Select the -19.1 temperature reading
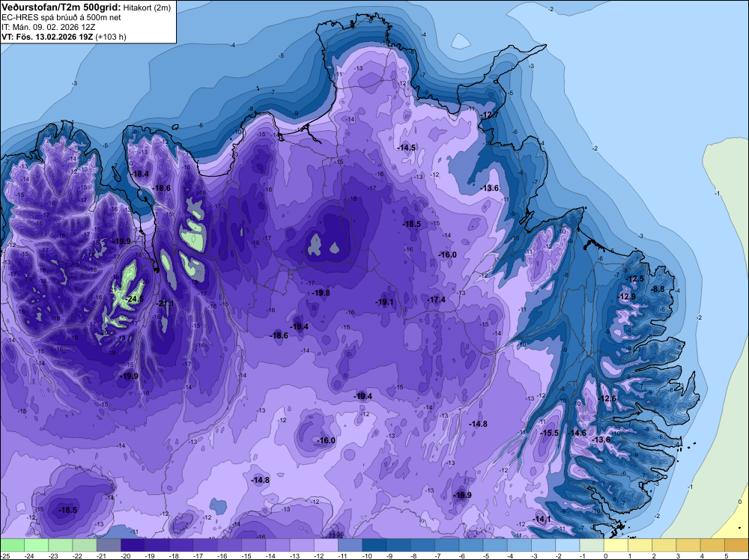The width and height of the screenshot is (749, 560). (384, 302)
